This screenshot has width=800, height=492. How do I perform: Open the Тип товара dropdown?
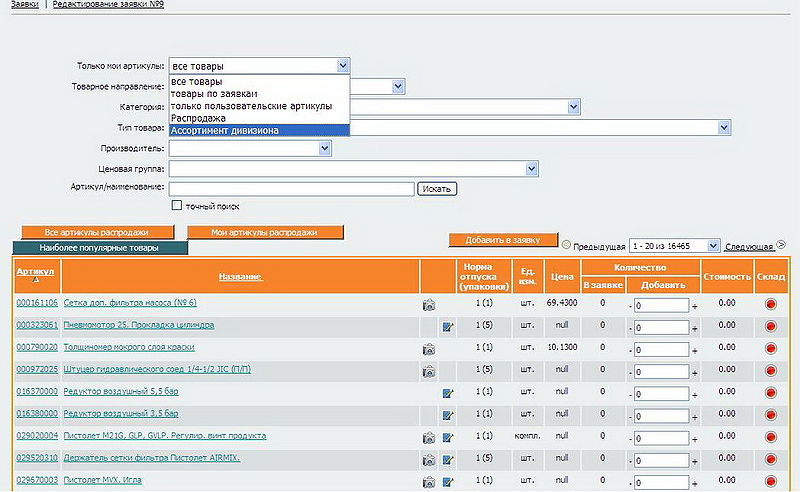tap(724, 128)
